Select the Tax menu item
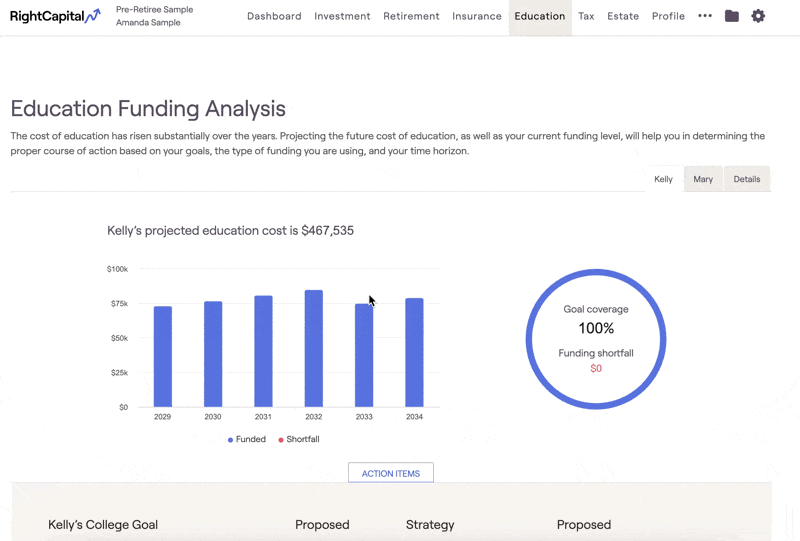Screen dimensions: 800x541 pyautogui.click(x=586, y=16)
